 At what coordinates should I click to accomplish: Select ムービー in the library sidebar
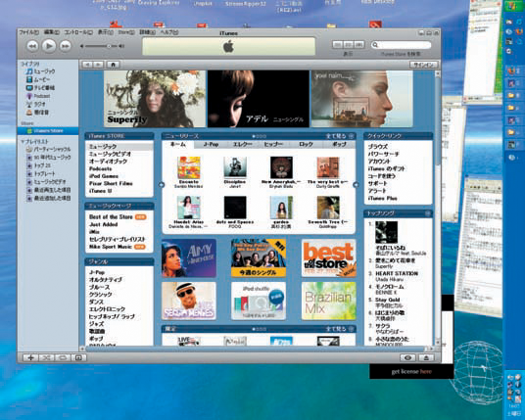pos(38,79)
